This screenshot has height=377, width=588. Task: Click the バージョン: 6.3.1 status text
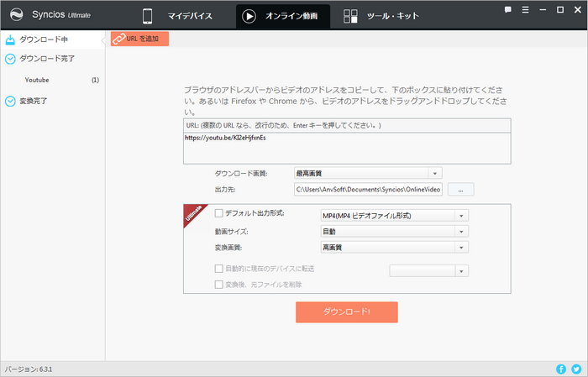point(29,369)
